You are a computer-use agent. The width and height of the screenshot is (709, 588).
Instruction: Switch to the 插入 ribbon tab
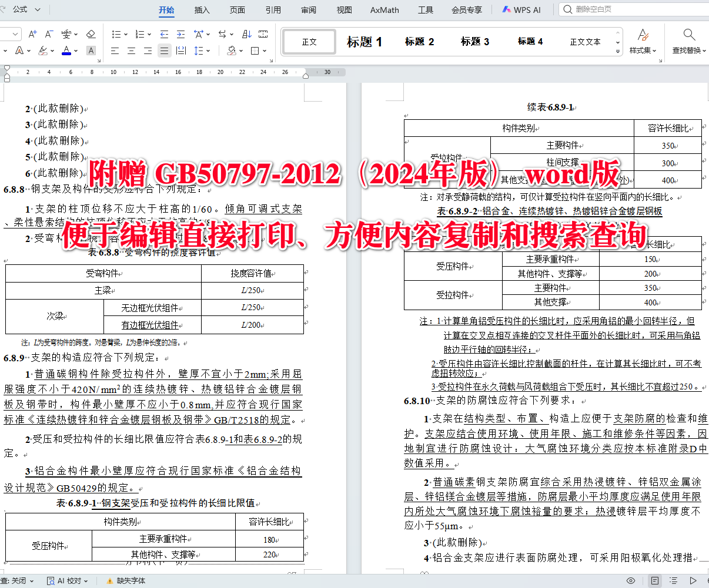pos(202,9)
